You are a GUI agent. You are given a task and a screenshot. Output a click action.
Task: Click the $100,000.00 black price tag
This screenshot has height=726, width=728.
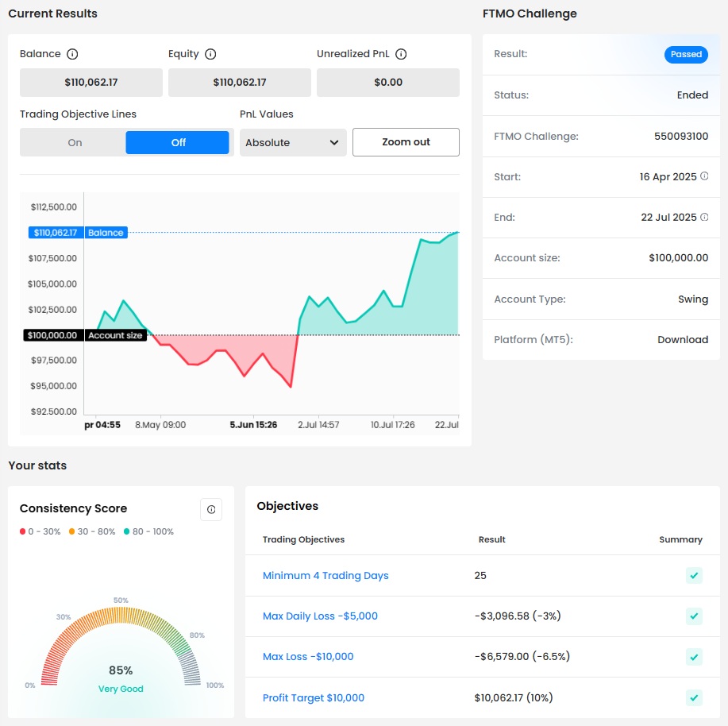tap(53, 335)
